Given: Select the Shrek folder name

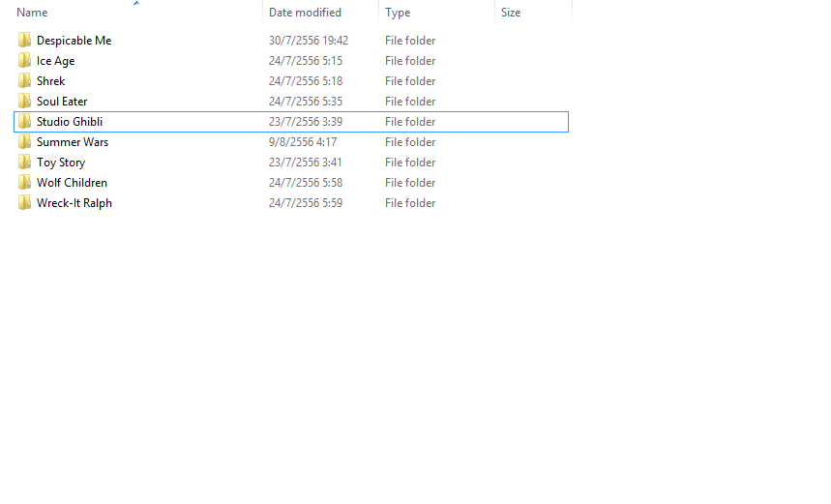Looking at the screenshot, I should 51,81.
